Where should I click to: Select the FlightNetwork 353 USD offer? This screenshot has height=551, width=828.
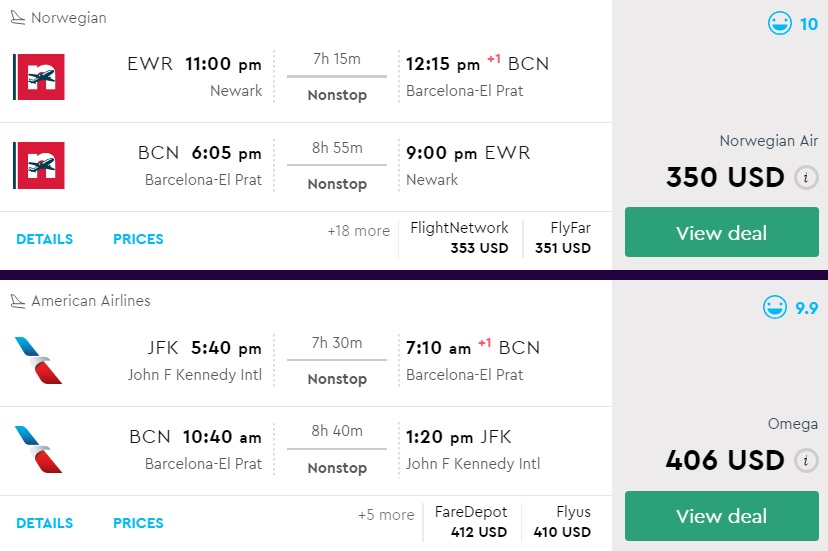click(x=460, y=238)
